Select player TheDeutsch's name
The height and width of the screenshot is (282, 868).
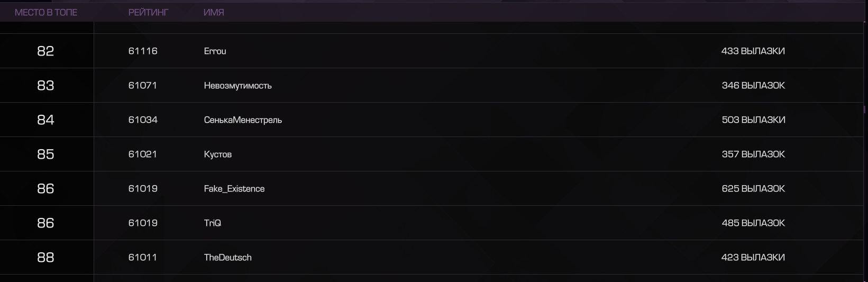coord(227,257)
